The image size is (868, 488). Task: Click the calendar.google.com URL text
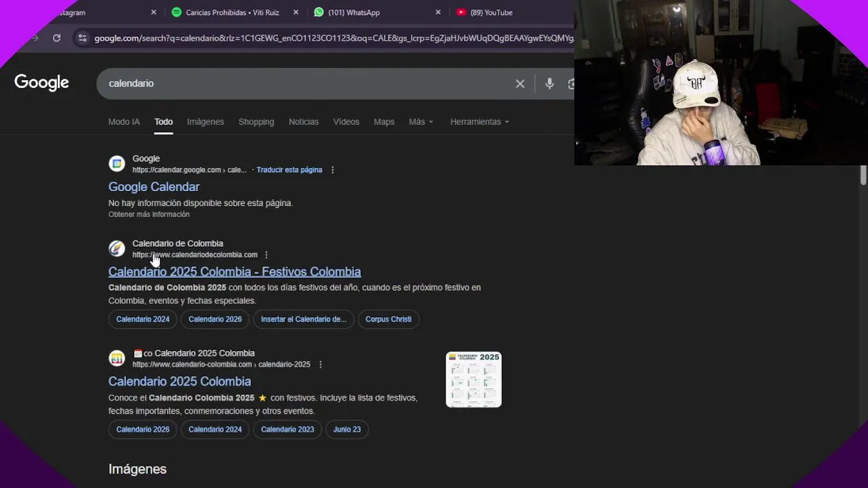point(189,170)
